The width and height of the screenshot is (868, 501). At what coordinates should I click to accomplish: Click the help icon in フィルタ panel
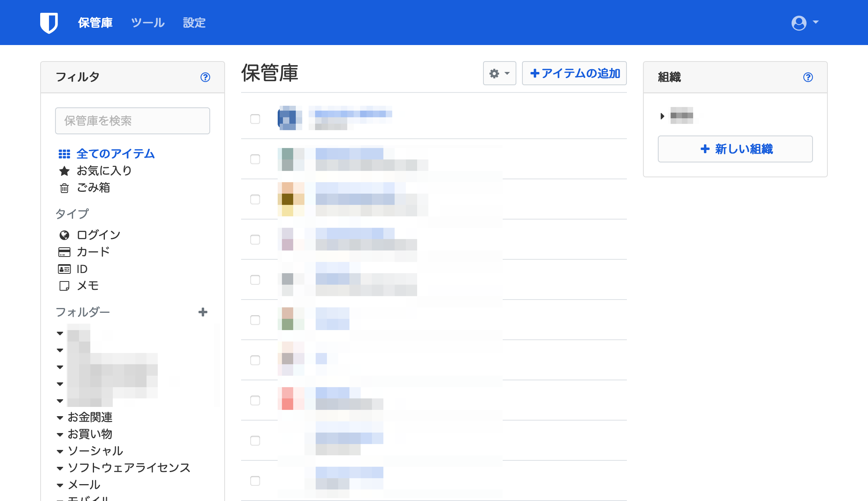click(205, 77)
